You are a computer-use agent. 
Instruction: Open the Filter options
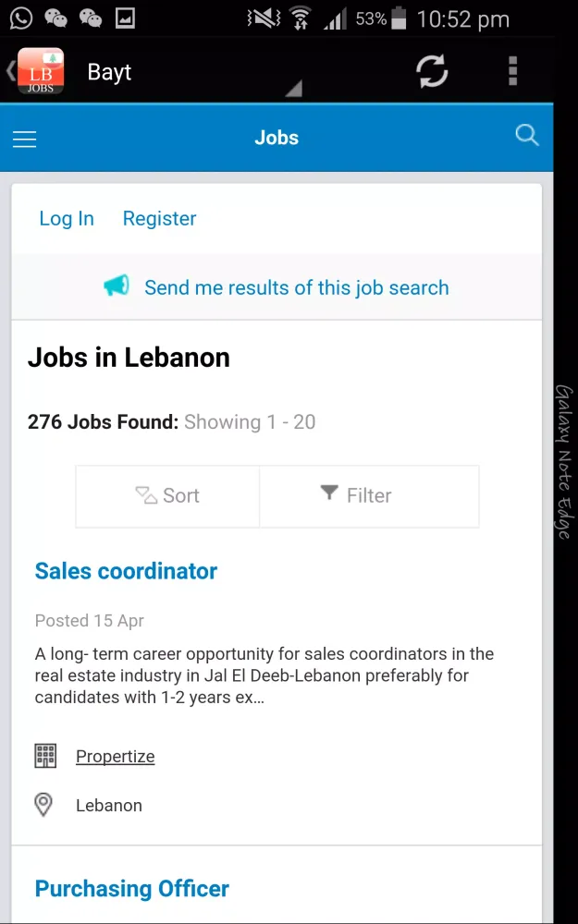[357, 496]
